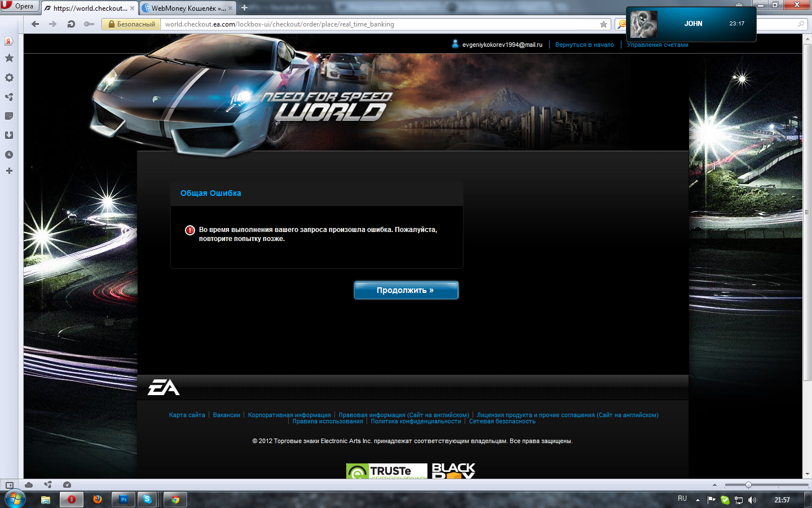
Task: Click the Управления счетами link
Action: coord(657,45)
